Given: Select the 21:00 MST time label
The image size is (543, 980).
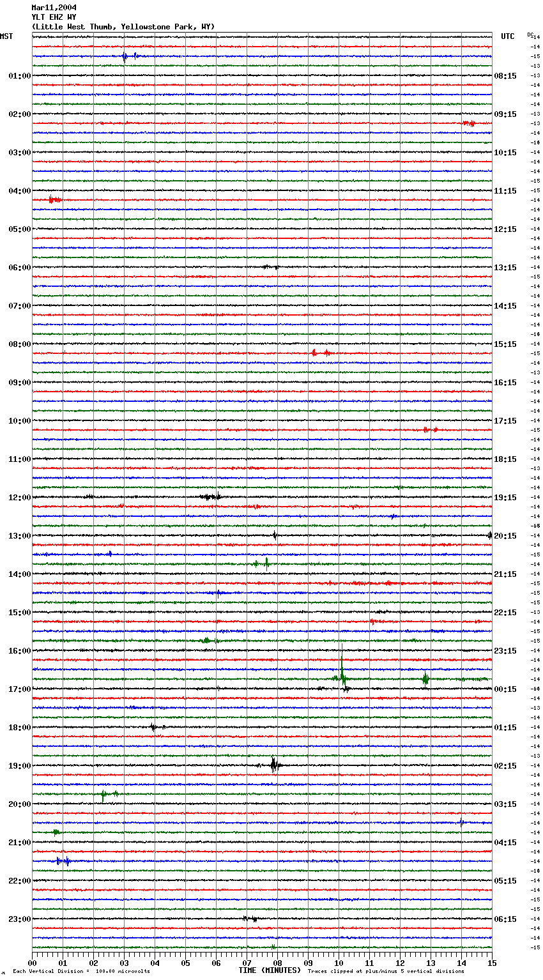Looking at the screenshot, I should coord(19,843).
